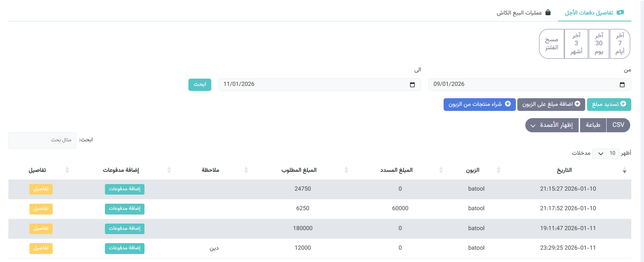Click the required amount 6250

pos(303,208)
